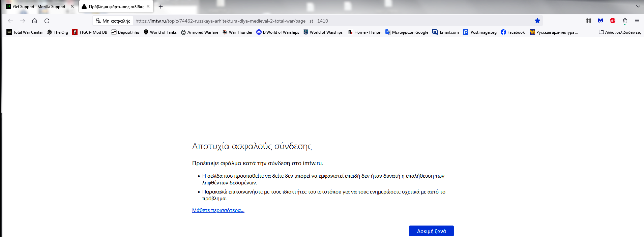Open the World of Tanks bookmark
Image resolution: width=644 pixels, height=237 pixels.
pyautogui.click(x=160, y=32)
